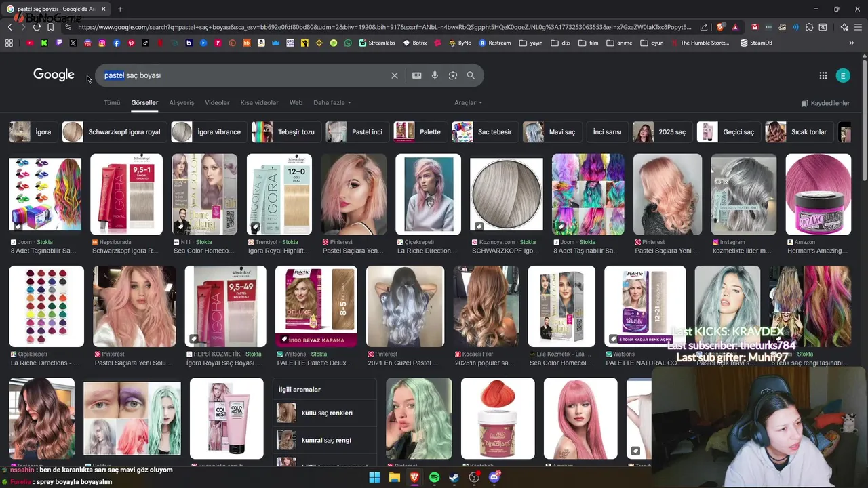
Task: Reload the page
Action: click(37, 27)
